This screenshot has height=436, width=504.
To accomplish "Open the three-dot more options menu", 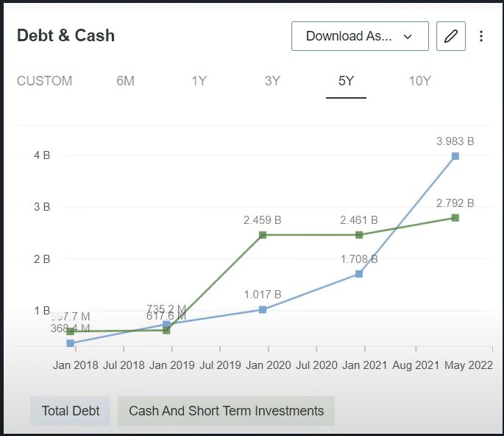I will [481, 36].
